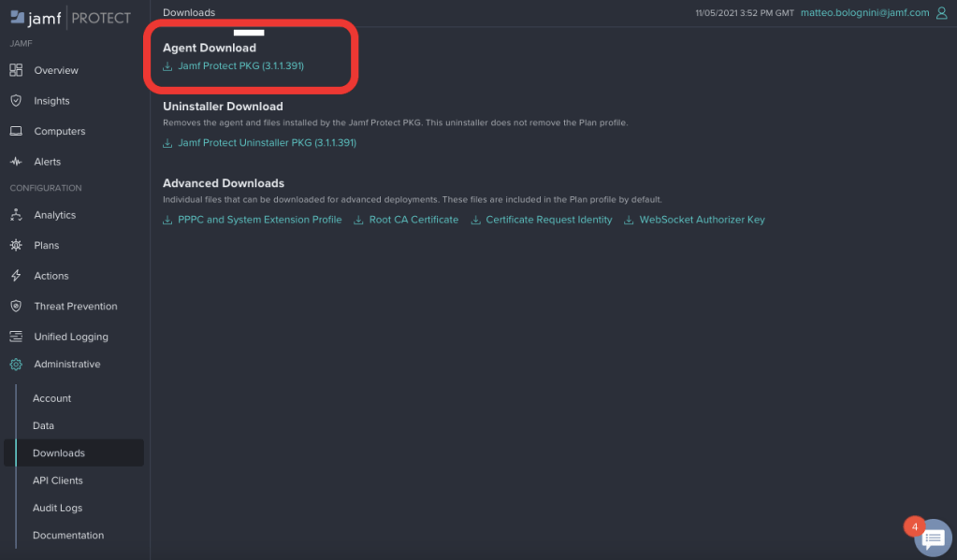Click the Computers laptop icon
Screen dimensions: 957x560
(x=16, y=132)
